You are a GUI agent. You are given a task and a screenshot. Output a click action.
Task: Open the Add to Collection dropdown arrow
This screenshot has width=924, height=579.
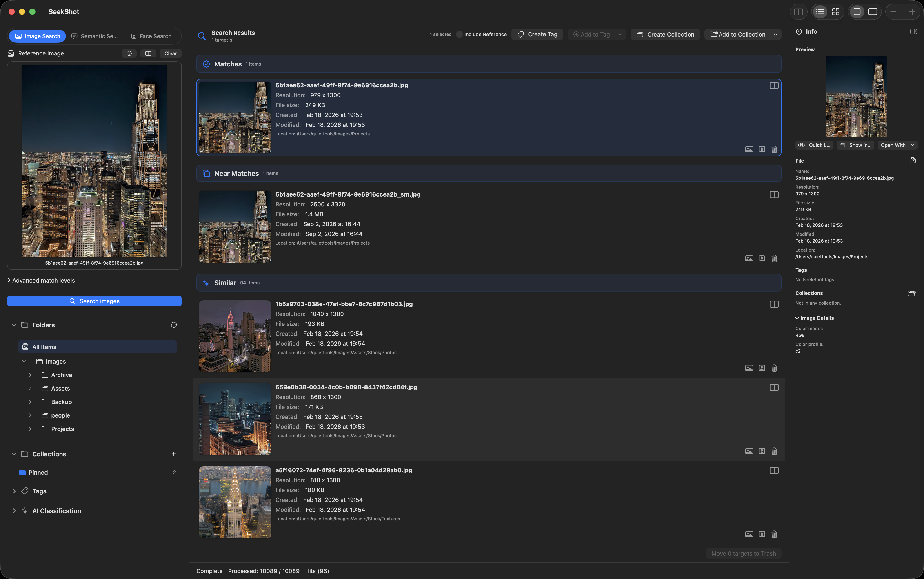[x=775, y=34]
